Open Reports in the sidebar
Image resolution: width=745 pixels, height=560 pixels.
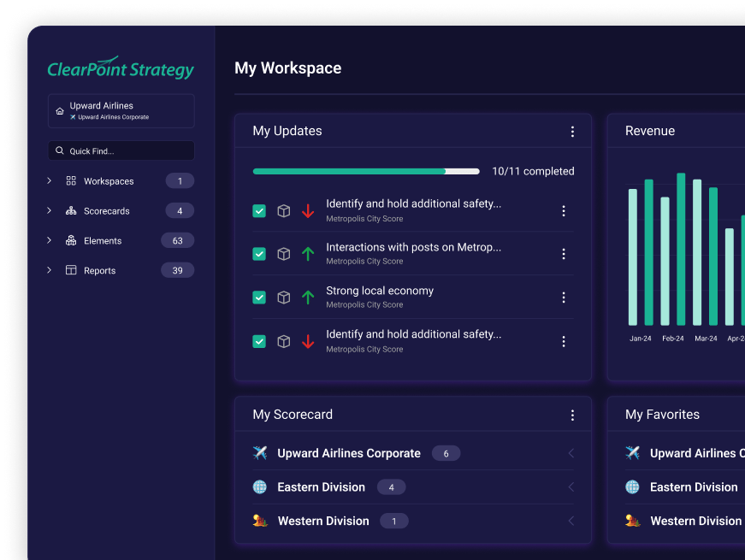pos(100,271)
